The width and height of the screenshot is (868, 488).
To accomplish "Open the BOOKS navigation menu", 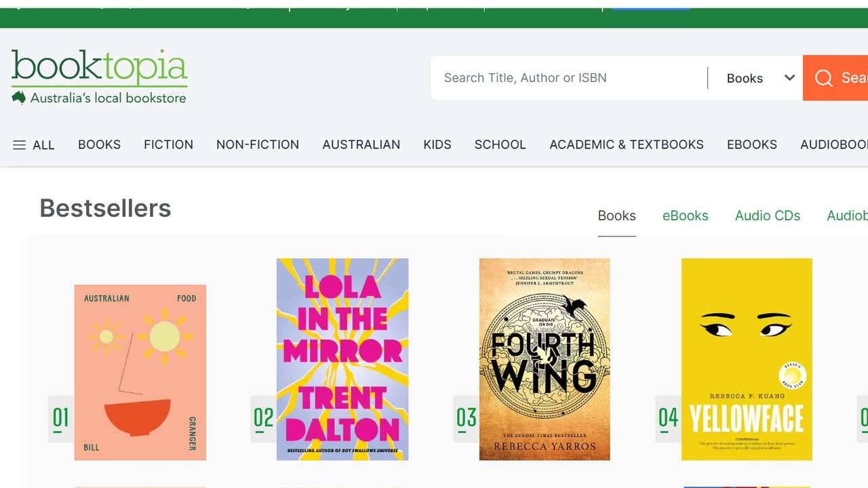I will (x=99, y=144).
